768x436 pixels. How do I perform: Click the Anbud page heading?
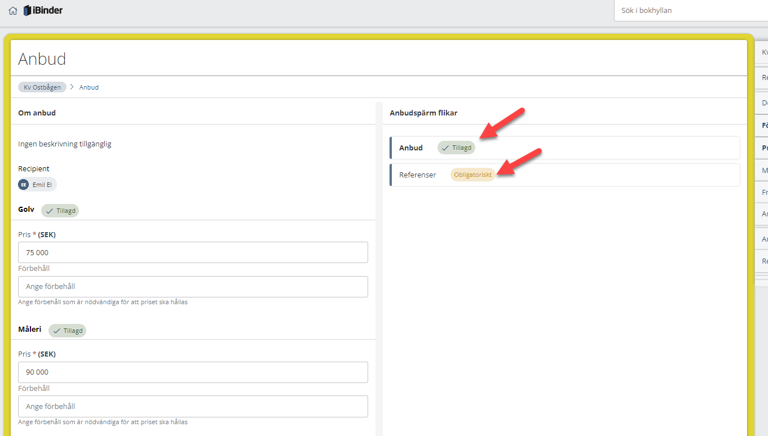[42, 60]
